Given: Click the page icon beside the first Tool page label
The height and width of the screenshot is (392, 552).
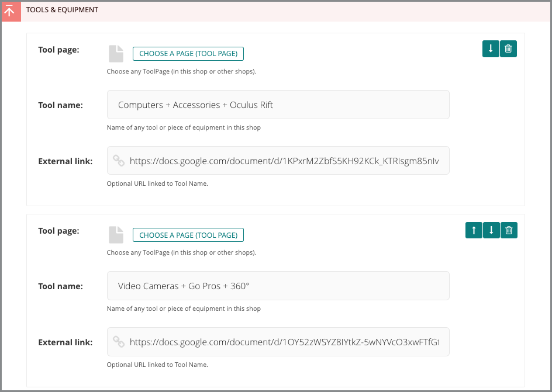Looking at the screenshot, I should (116, 53).
